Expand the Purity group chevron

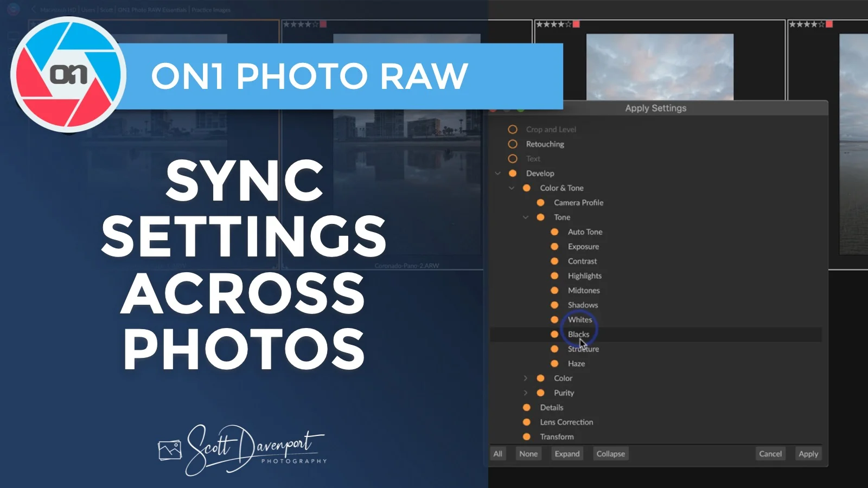526,393
